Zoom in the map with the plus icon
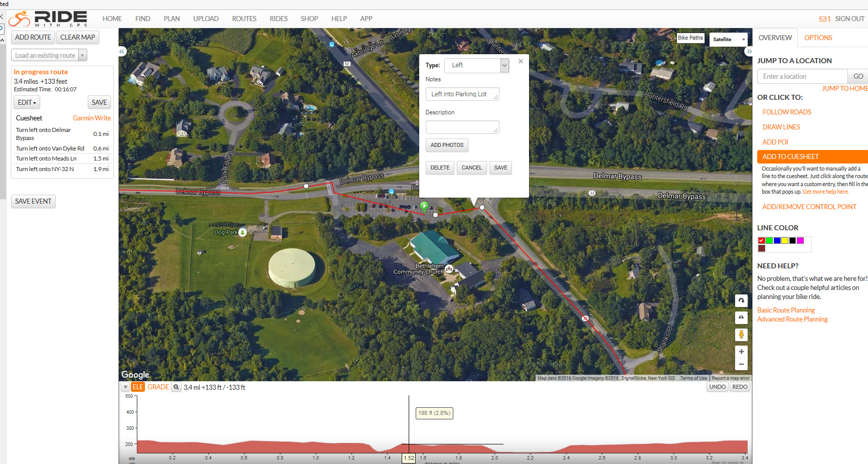The image size is (868, 464). pos(741,352)
